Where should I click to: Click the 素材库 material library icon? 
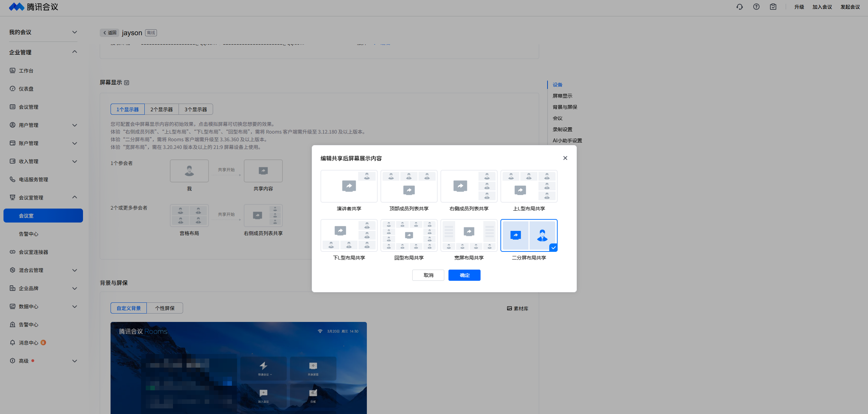point(510,308)
